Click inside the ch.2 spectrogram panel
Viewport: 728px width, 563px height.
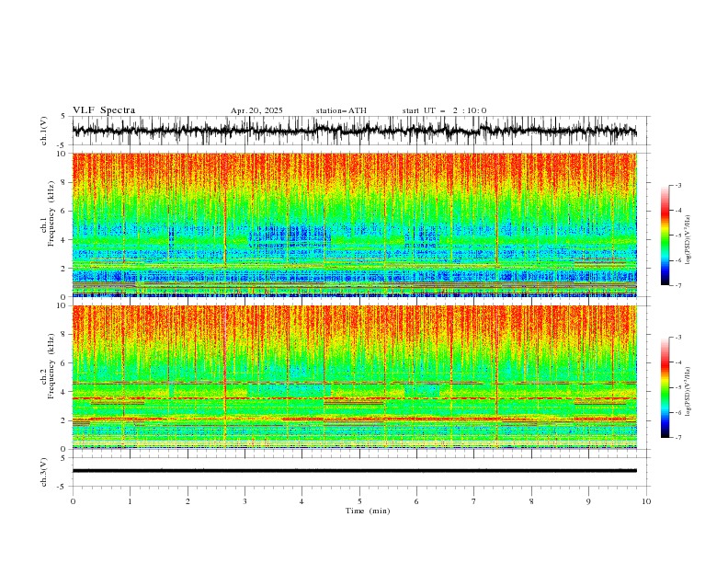coord(355,377)
